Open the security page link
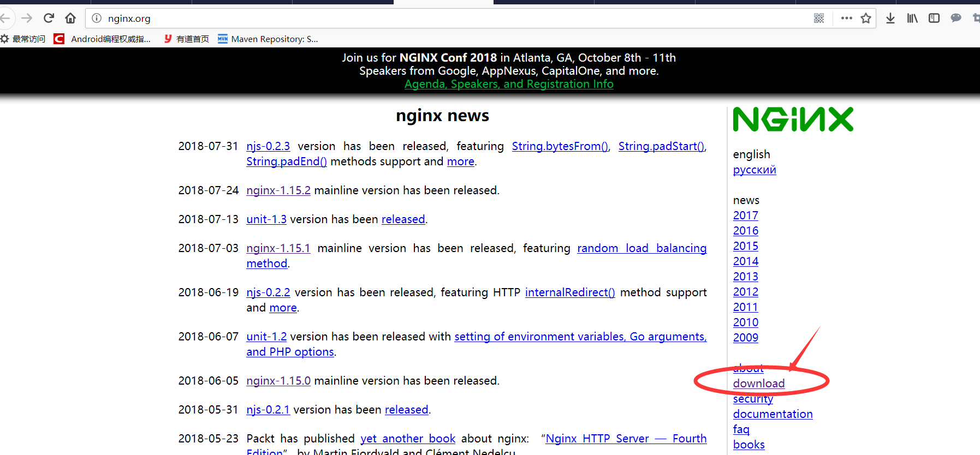 click(x=753, y=399)
